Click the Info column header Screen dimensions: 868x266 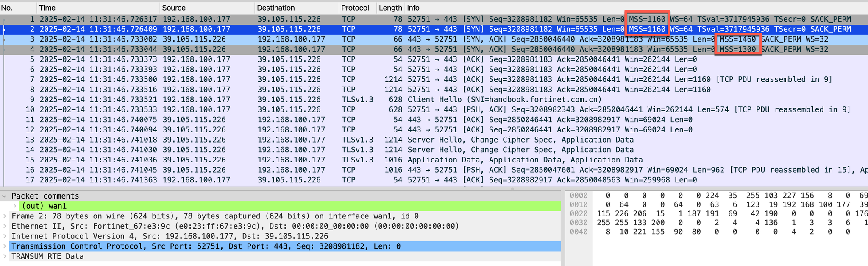[x=636, y=8]
